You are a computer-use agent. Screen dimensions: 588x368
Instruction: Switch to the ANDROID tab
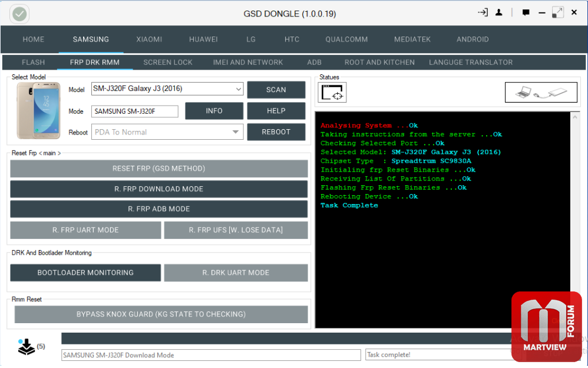coord(473,40)
